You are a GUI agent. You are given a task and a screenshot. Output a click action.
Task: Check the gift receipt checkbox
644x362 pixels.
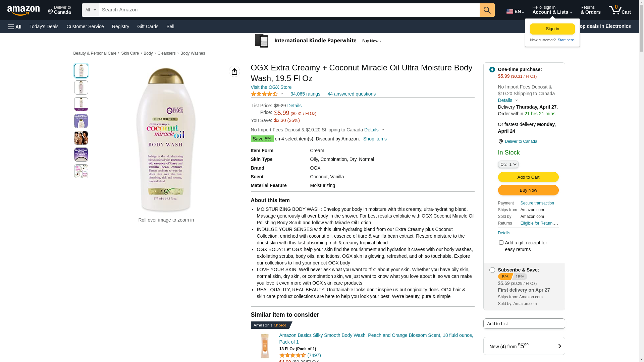click(x=501, y=242)
